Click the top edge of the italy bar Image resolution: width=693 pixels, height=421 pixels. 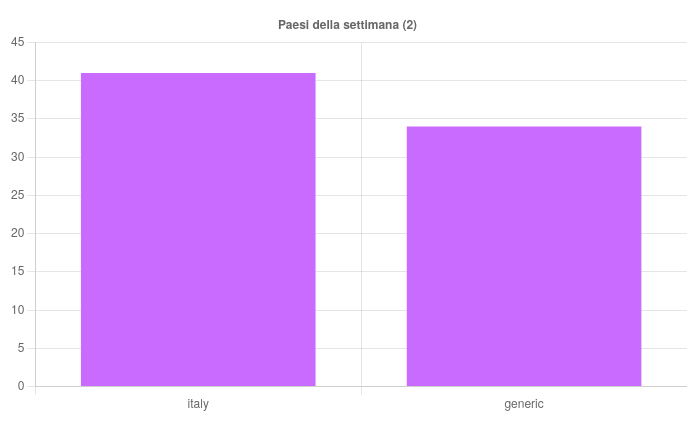[x=198, y=73]
